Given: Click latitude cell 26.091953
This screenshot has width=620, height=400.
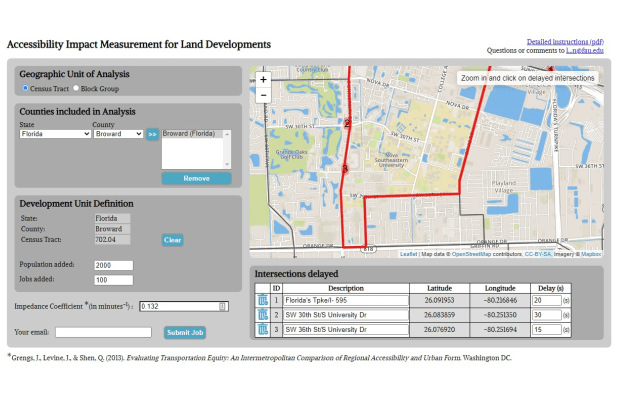Looking at the screenshot, I should [440, 300].
